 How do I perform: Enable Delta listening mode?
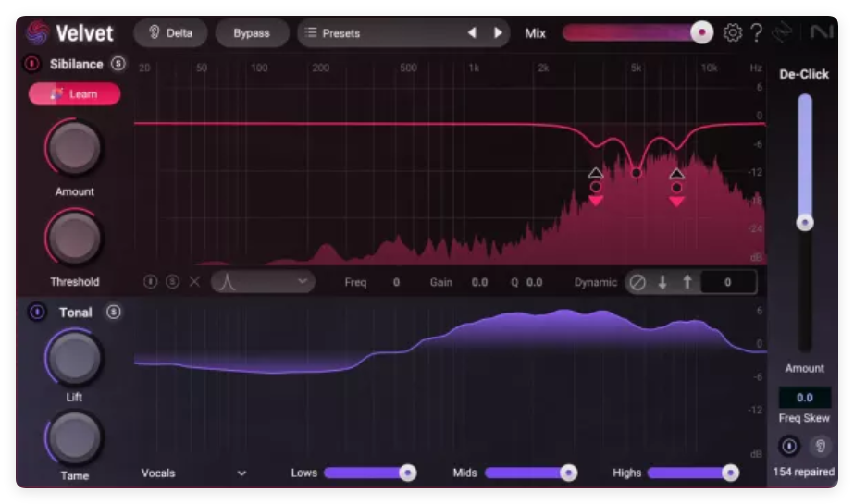click(x=170, y=32)
